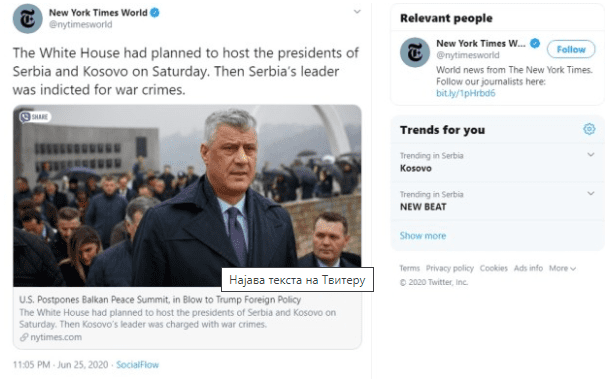The image size is (605, 379).
Task: Expand options for Kosovo trend
Action: (590, 155)
